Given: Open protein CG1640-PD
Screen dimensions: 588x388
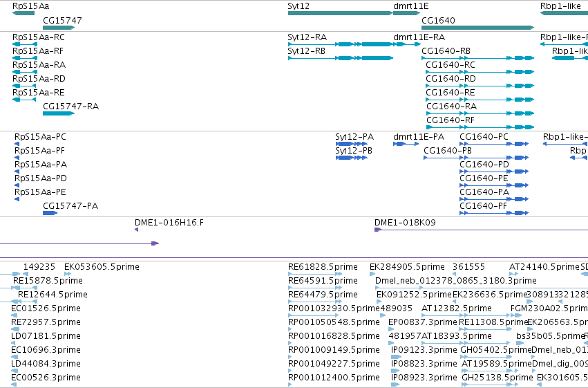Looking at the screenshot, I should tap(494, 172).
